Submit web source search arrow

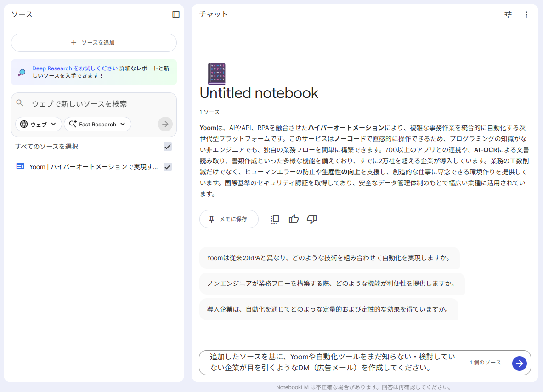(165, 124)
